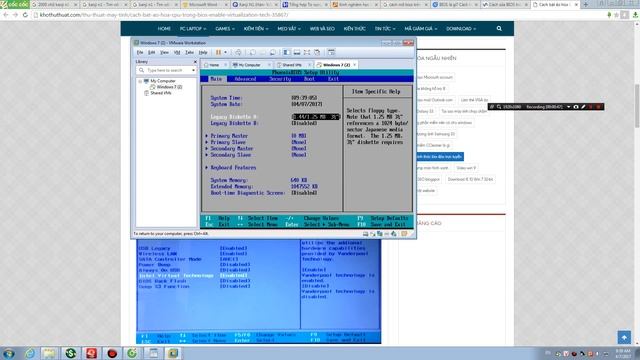
Task: Select the Advanced menu in BIOS setup
Action: [245, 79]
